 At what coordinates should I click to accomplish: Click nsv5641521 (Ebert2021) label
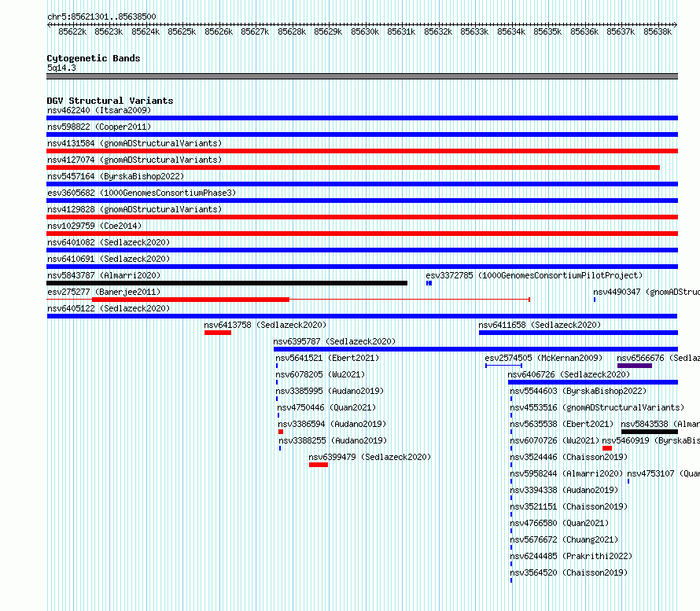click(327, 358)
